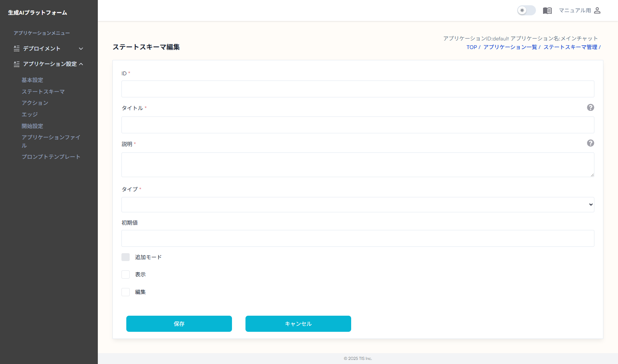Image resolution: width=618 pixels, height=364 pixels.
Task: Expand the デプロイメント menu chevron
Action: 81,49
